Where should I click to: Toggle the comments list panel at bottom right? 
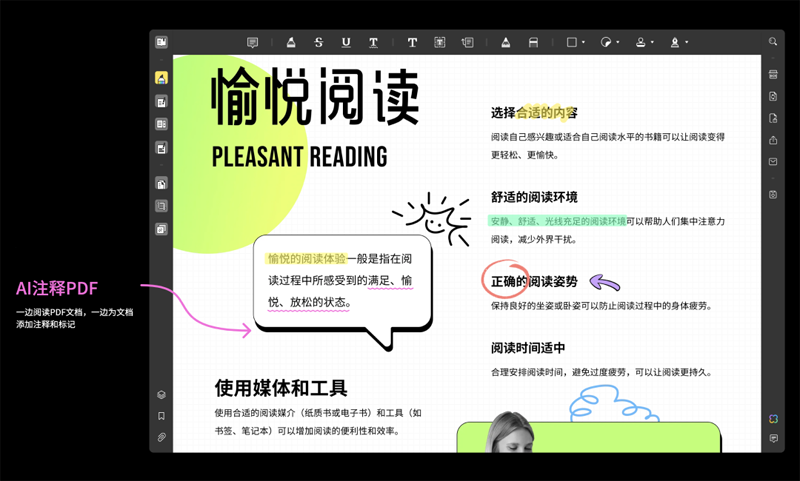(773, 439)
